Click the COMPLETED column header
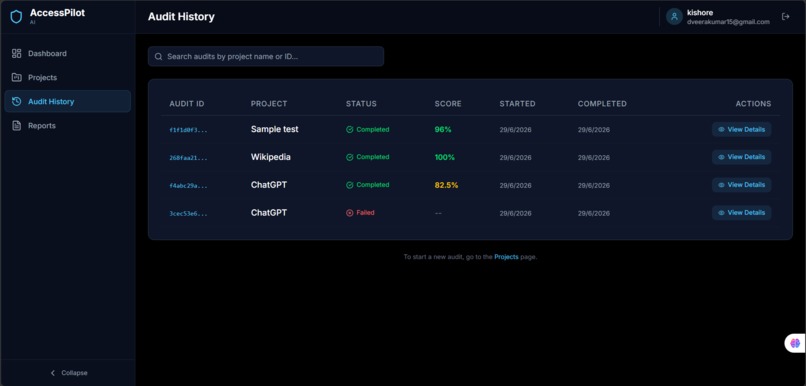Viewport: 806px width, 386px height. click(x=602, y=104)
